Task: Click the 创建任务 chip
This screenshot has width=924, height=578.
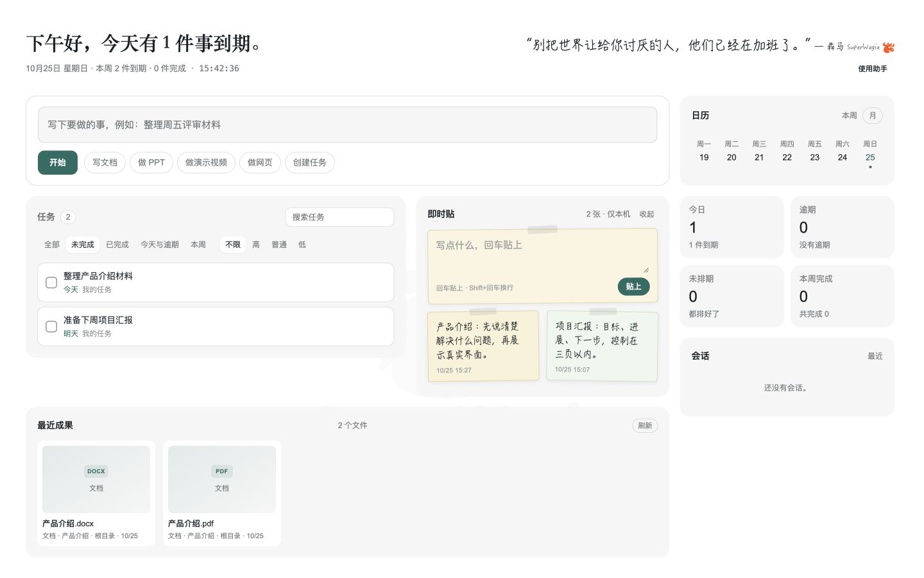Action: (310, 162)
